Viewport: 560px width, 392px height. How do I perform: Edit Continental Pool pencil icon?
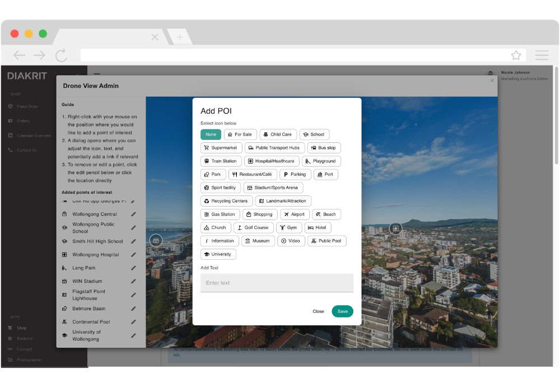[x=133, y=322]
